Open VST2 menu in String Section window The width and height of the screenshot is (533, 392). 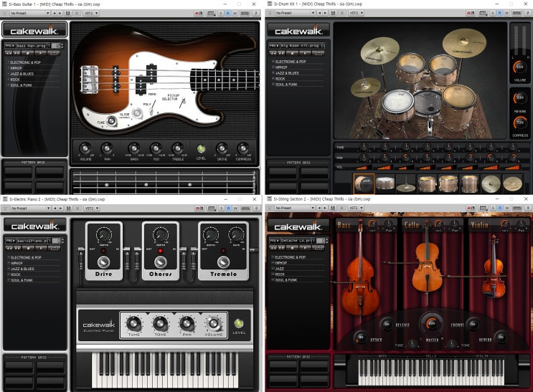pyautogui.click(x=357, y=208)
